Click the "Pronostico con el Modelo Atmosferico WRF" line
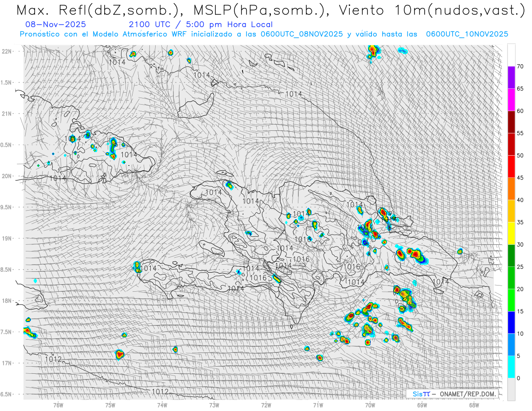The width and height of the screenshot is (532, 411). click(264, 34)
